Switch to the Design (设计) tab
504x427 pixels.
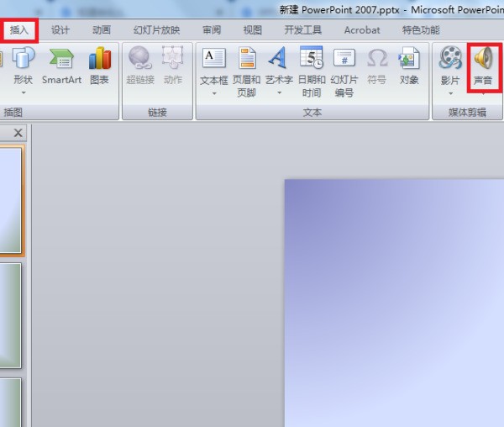[x=60, y=30]
